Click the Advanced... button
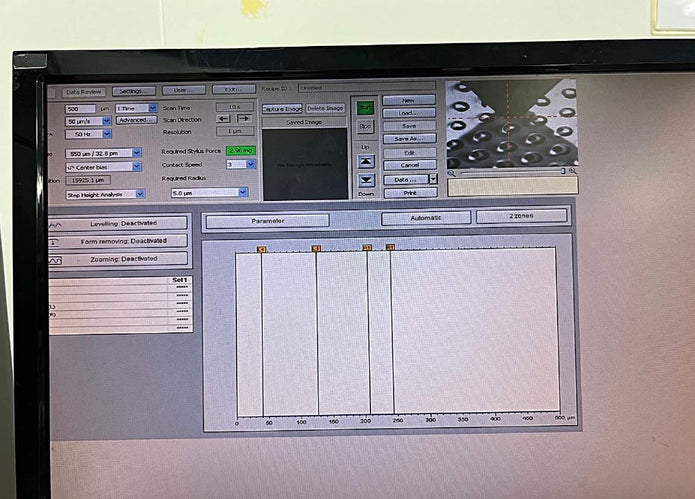The width and height of the screenshot is (695, 499). [x=137, y=120]
